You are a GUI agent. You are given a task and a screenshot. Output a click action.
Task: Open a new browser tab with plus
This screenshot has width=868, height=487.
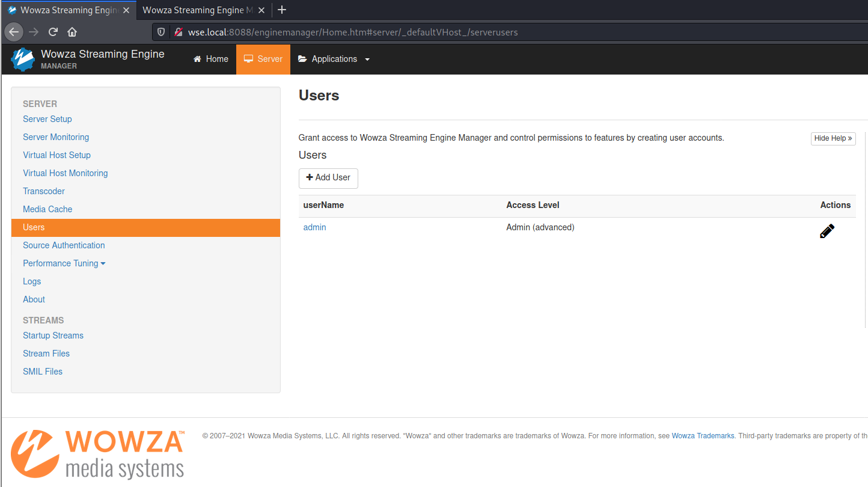point(282,10)
